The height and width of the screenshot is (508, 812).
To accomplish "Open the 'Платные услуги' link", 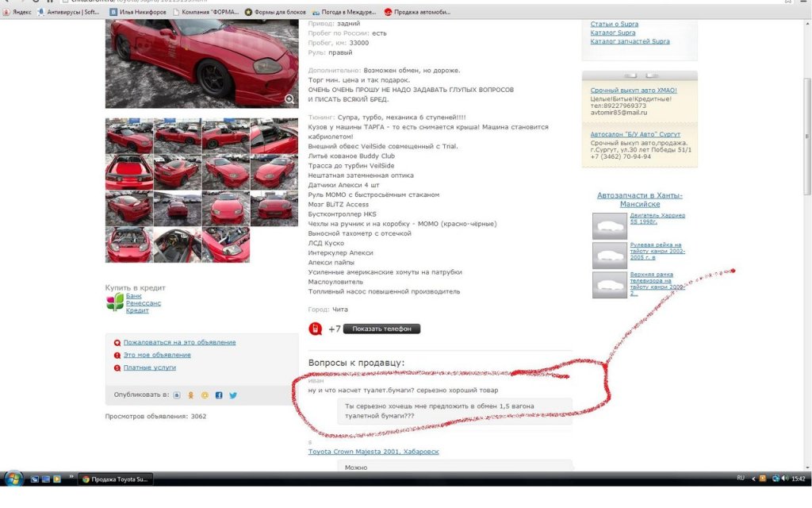I will coord(150,368).
